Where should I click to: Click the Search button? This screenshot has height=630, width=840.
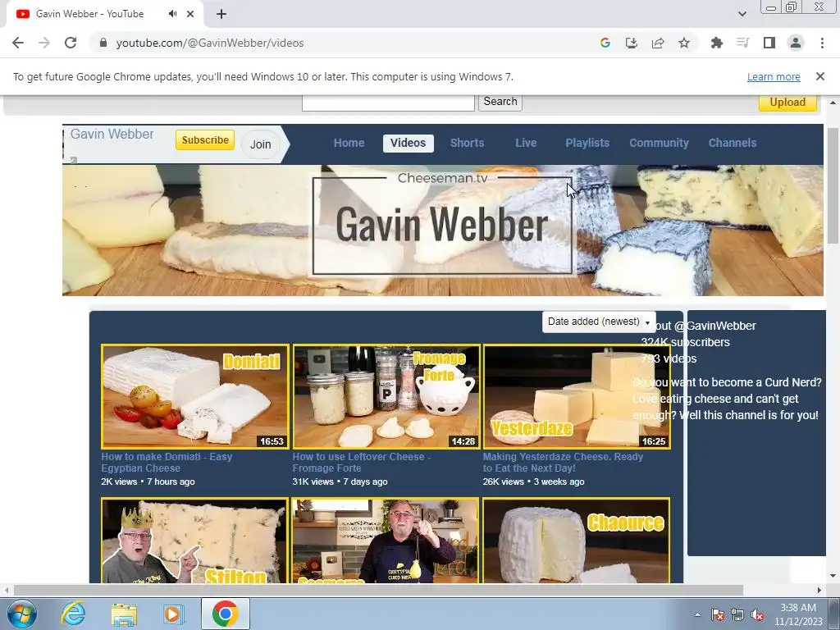click(x=500, y=101)
